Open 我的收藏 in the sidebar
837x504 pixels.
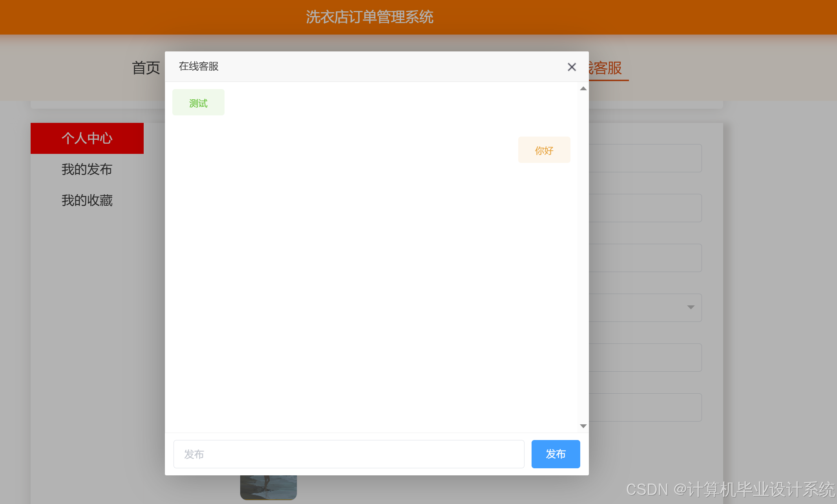[87, 200]
